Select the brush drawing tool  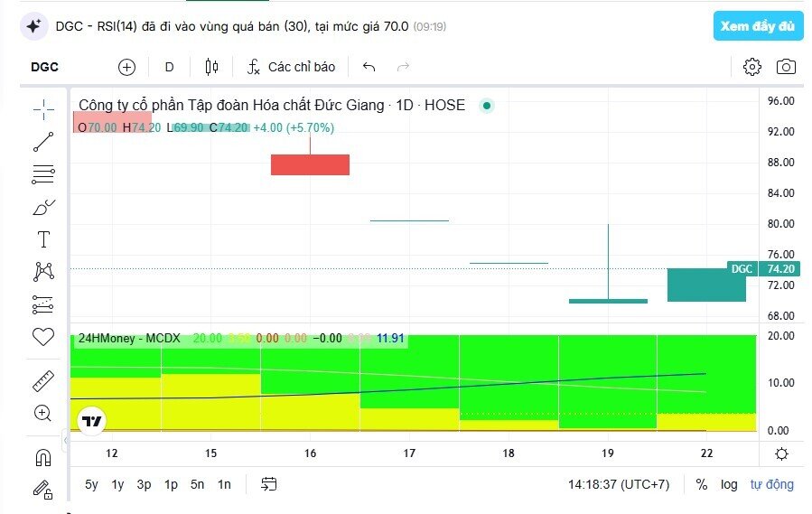(x=44, y=207)
